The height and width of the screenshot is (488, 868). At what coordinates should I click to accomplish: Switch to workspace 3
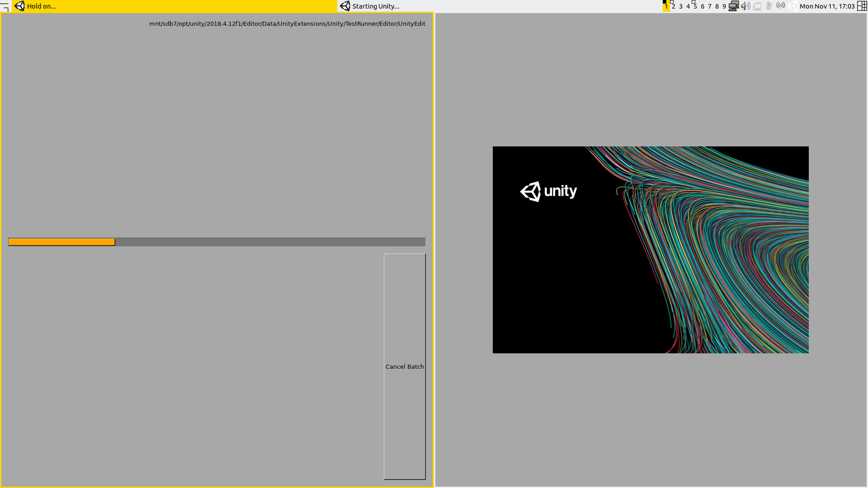pyautogui.click(x=680, y=6)
